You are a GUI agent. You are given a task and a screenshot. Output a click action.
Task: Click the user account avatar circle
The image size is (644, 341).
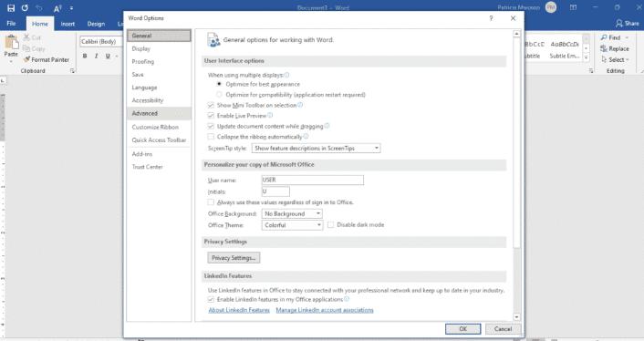point(551,7)
